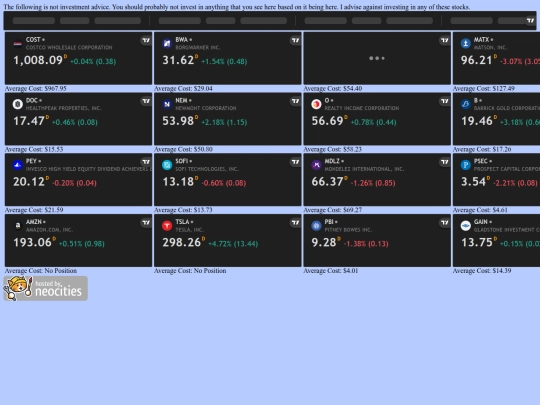Click the PSEC widget card
The height and width of the screenshot is (405, 540).
(496, 179)
